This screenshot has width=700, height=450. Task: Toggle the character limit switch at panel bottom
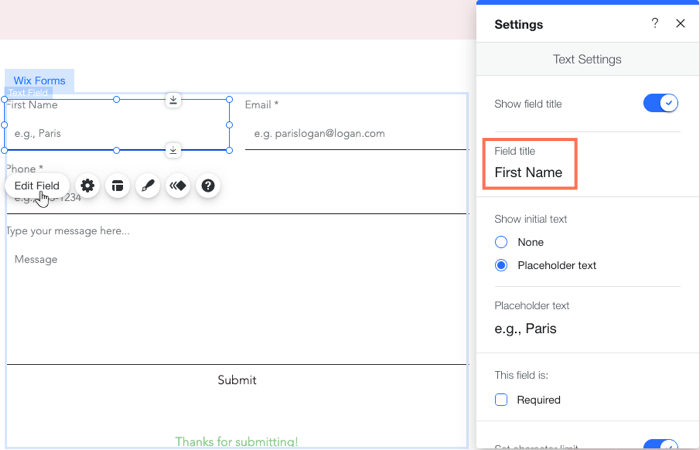[x=660, y=445]
